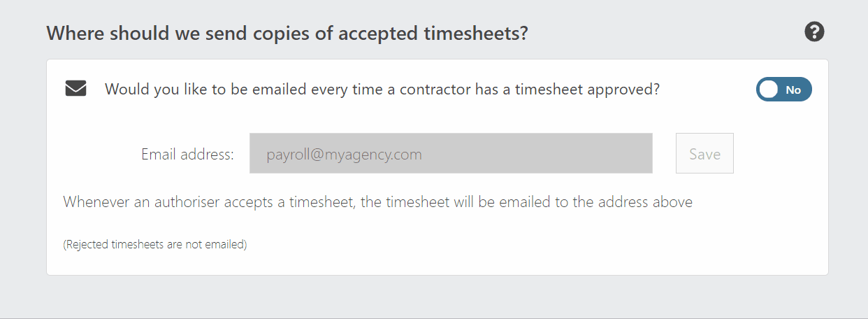Click the envelope mail icon
Viewport: 868px width, 319px height.
click(75, 89)
